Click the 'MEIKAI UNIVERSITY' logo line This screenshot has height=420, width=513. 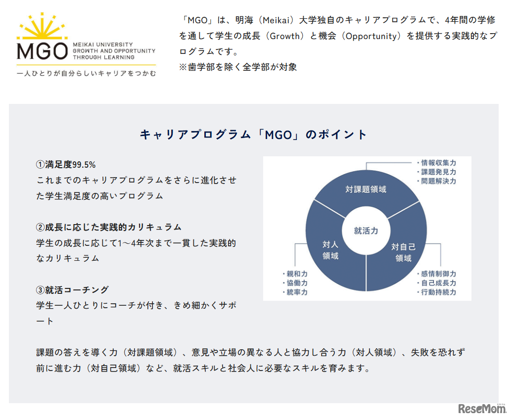103,45
